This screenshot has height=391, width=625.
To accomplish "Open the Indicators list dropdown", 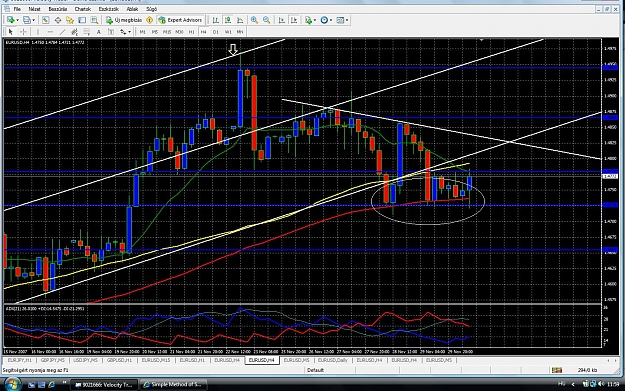I will pos(314,20).
